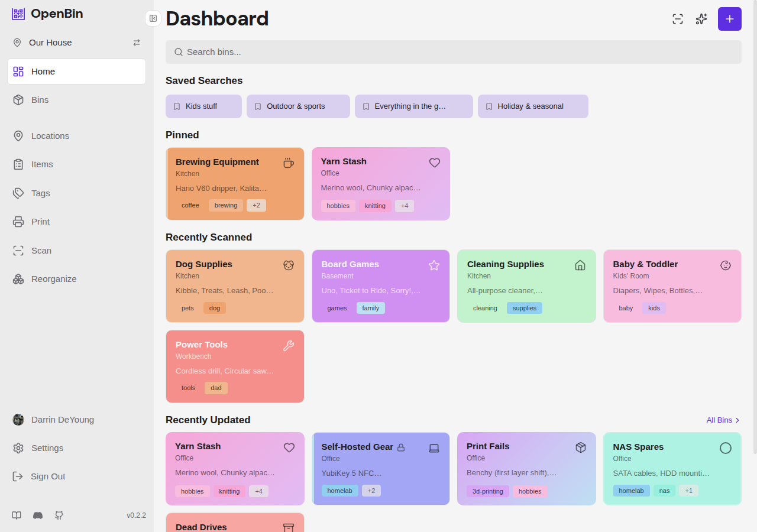Select the Reorganize tool in the sidebar
Image resolution: width=757 pixels, height=532 pixels.
[x=54, y=278]
